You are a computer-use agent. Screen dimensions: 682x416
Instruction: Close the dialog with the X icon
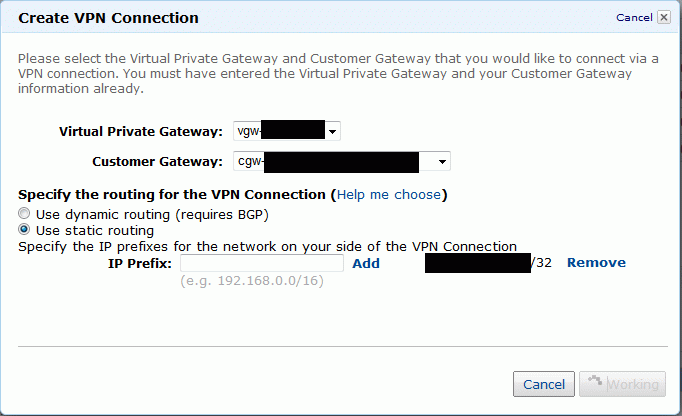pos(664,17)
